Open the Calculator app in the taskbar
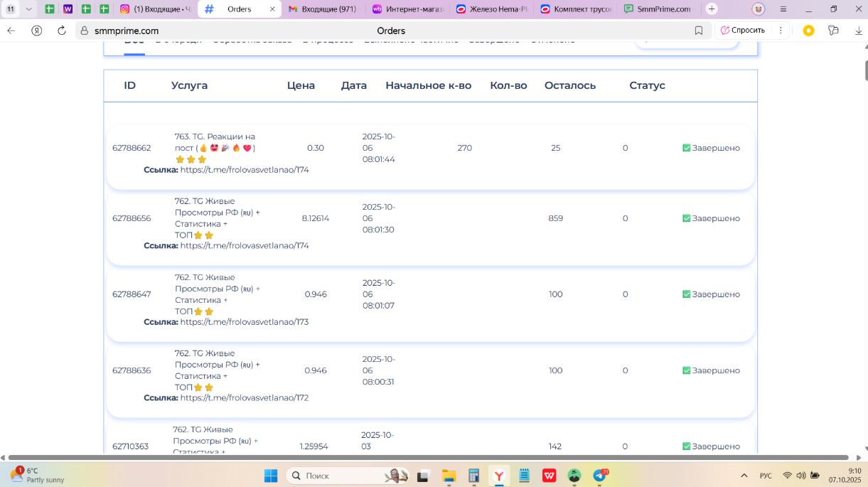 tap(473, 476)
